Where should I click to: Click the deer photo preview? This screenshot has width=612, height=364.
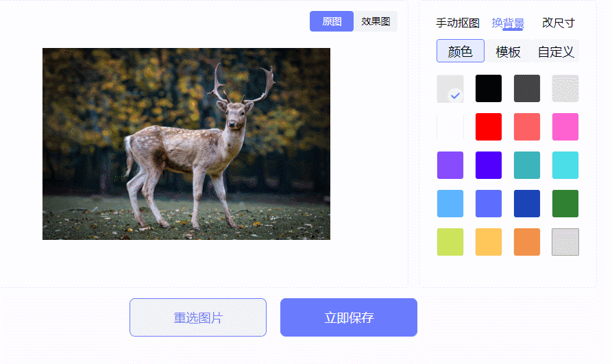(186, 144)
